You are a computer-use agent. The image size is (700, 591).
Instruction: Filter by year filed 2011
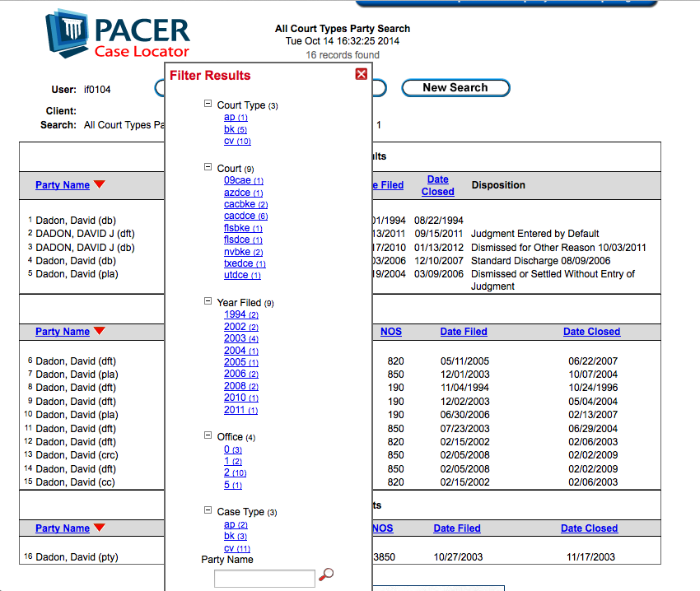coord(240,410)
